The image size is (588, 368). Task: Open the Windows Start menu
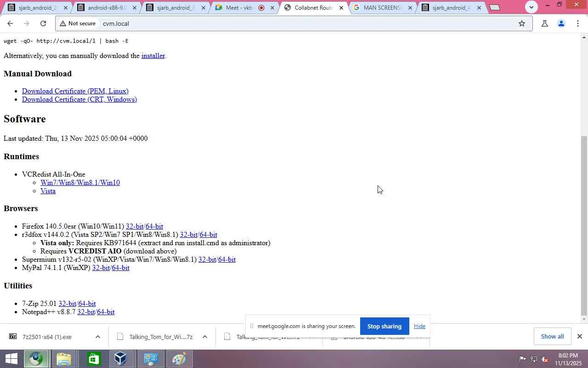coord(11,359)
